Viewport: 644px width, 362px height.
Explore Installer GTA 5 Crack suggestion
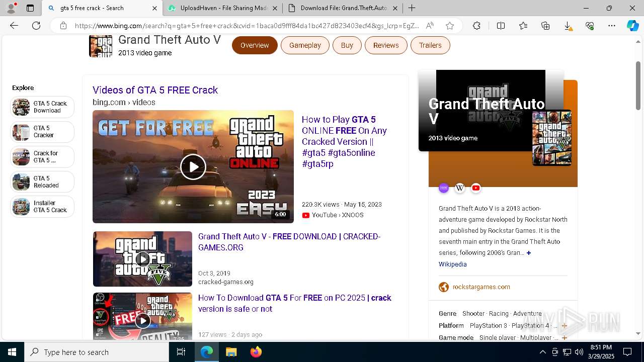(x=42, y=207)
